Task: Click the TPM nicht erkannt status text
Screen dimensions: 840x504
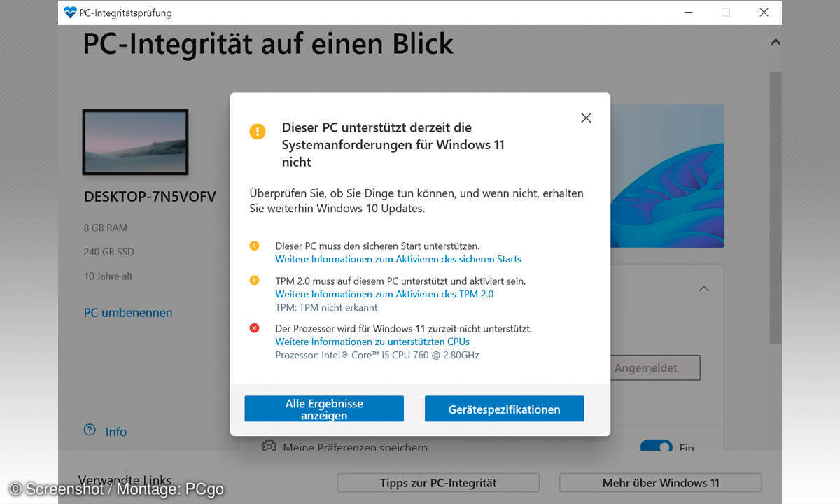Action: click(326, 307)
